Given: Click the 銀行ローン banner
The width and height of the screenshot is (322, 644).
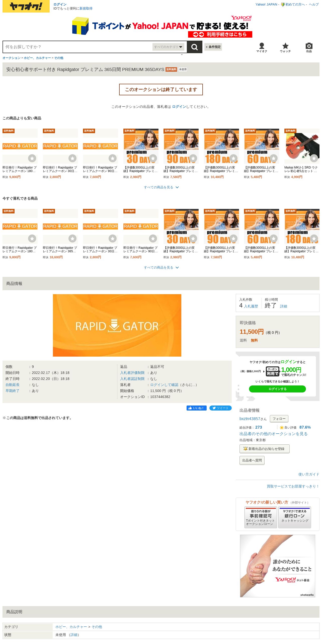Looking at the screenshot, I should click(295, 517).
